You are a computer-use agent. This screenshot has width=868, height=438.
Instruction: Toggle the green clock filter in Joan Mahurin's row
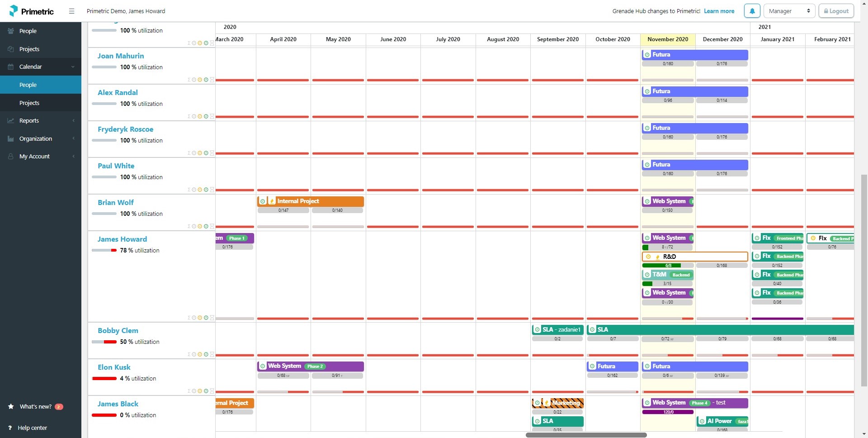pos(206,80)
